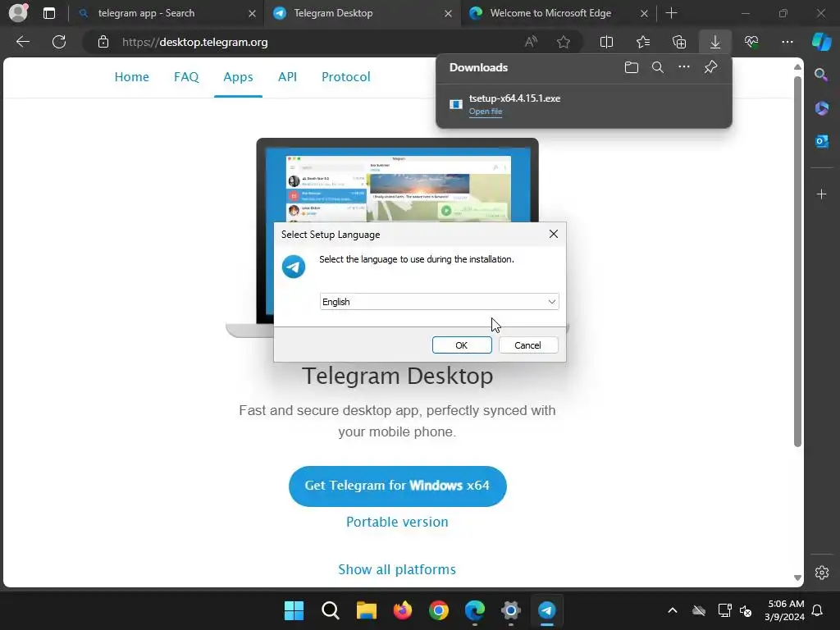The height and width of the screenshot is (630, 840).
Task: Close the Select Setup Language dialog
Action: point(554,234)
